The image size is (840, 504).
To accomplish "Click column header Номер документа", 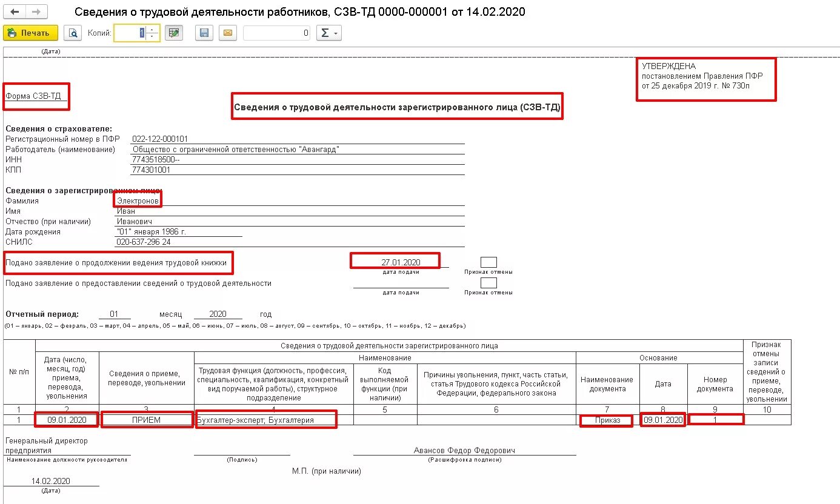I will [715, 384].
